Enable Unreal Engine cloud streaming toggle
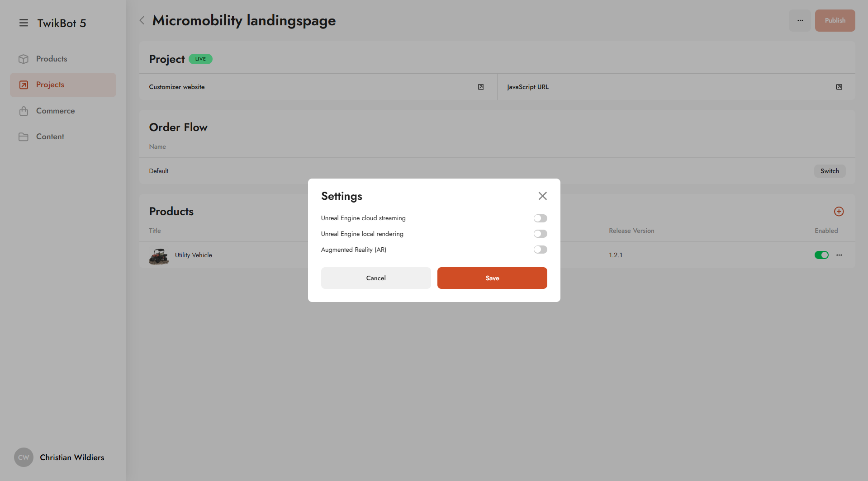The image size is (868, 481). click(x=540, y=218)
